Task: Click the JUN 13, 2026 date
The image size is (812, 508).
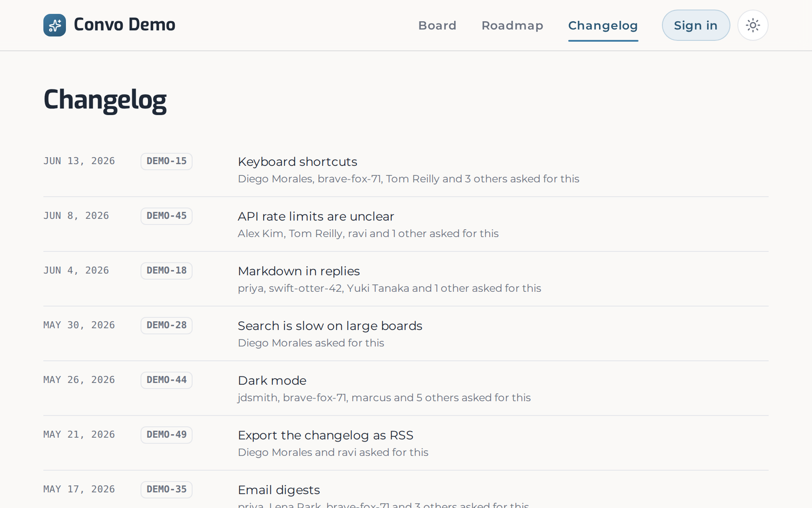Action: click(x=79, y=161)
